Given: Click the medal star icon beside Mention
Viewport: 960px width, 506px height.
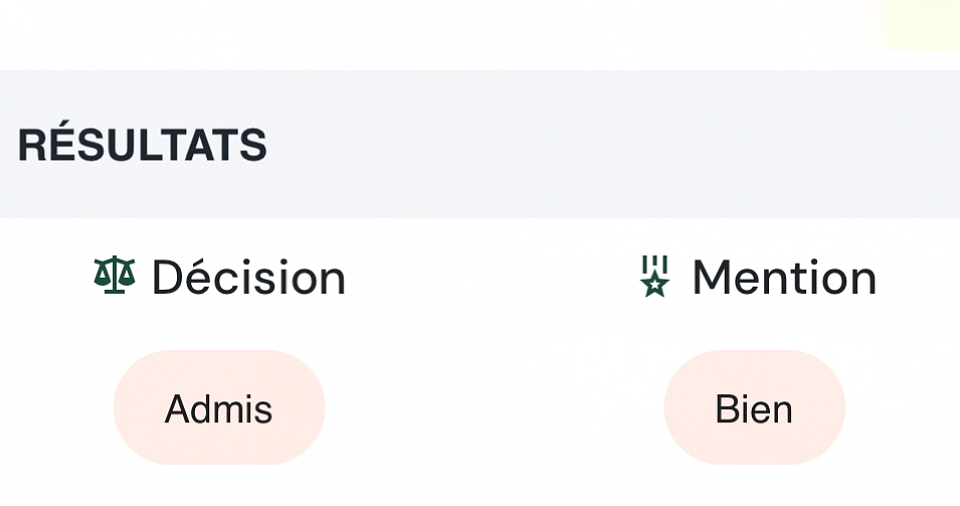Looking at the screenshot, I should (655, 276).
